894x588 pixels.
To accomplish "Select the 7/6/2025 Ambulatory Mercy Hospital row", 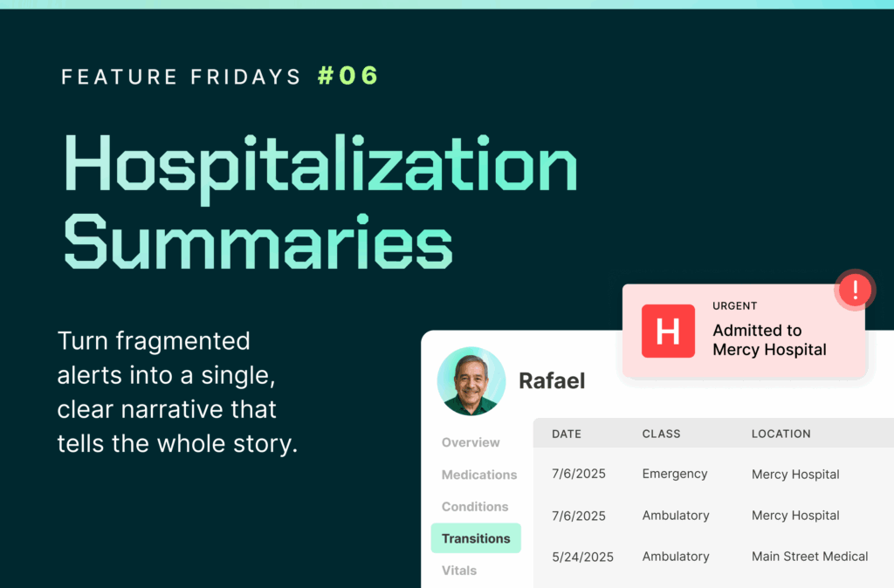I will click(713, 516).
